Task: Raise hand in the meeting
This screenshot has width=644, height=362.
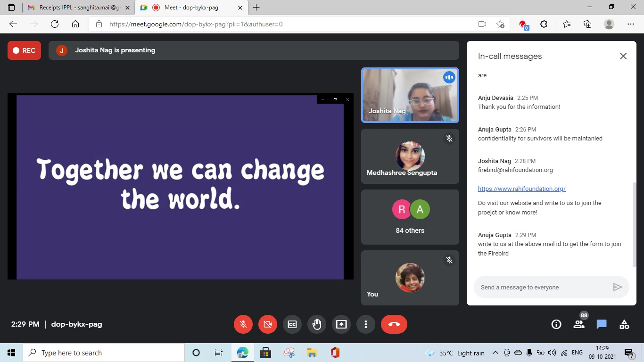Action: click(317, 324)
